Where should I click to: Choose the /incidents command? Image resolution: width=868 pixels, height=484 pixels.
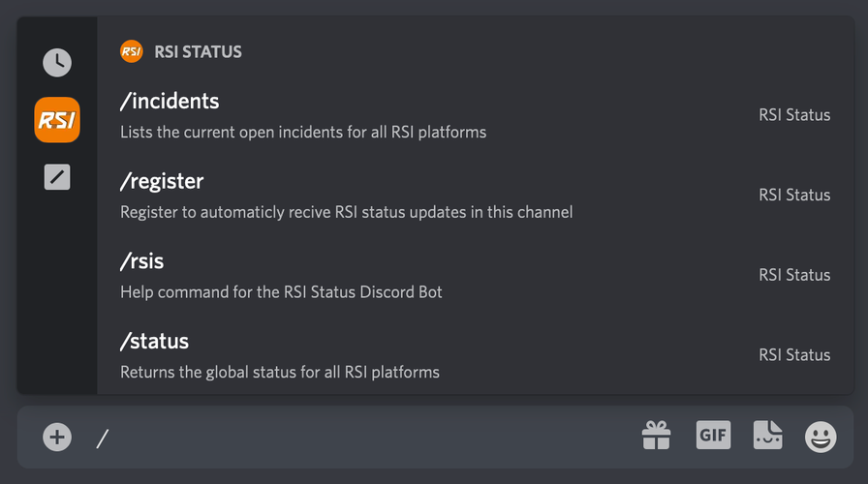(476, 116)
